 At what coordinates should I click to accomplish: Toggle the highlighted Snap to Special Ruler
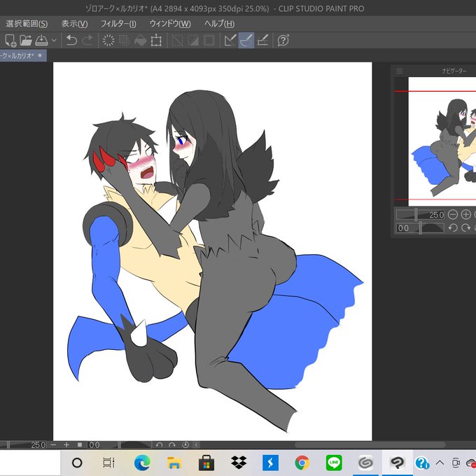[246, 41]
